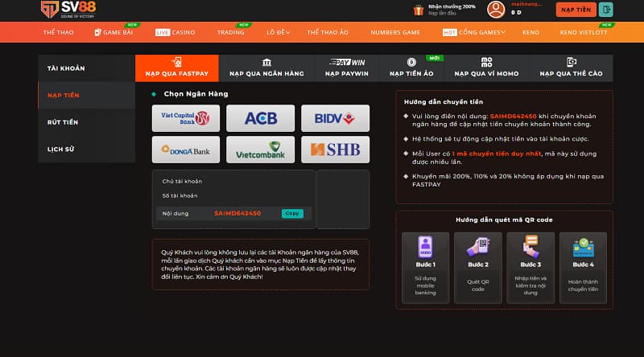This screenshot has width=644, height=357.
Task: Expand the Cổng Games menu
Action: click(x=478, y=32)
